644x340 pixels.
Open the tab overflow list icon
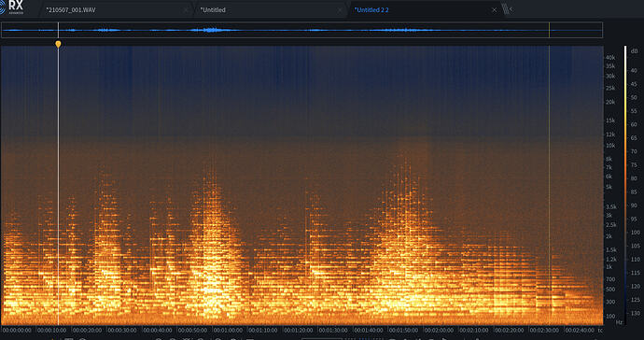(x=508, y=9)
